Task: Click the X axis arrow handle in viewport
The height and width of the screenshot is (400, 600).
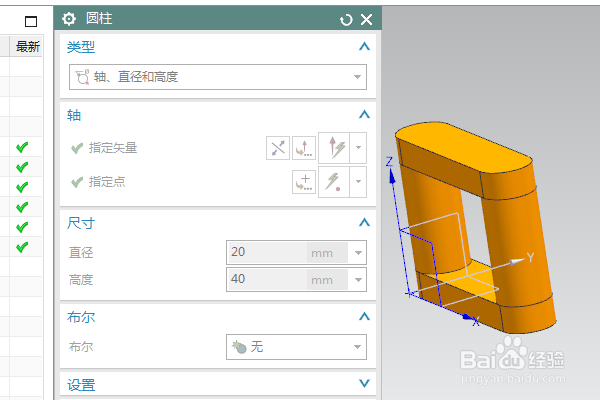Action: coord(468,317)
